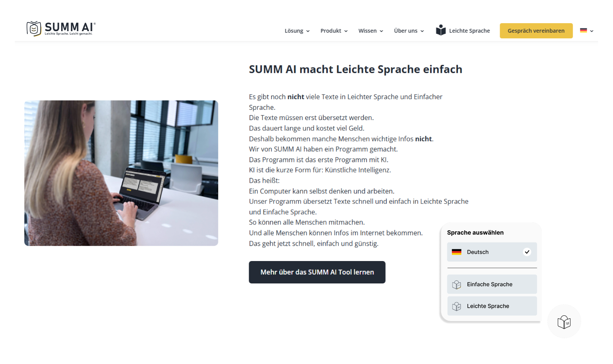
Task: Click the Leichte Sprache book icon in navbar
Action: (x=441, y=30)
